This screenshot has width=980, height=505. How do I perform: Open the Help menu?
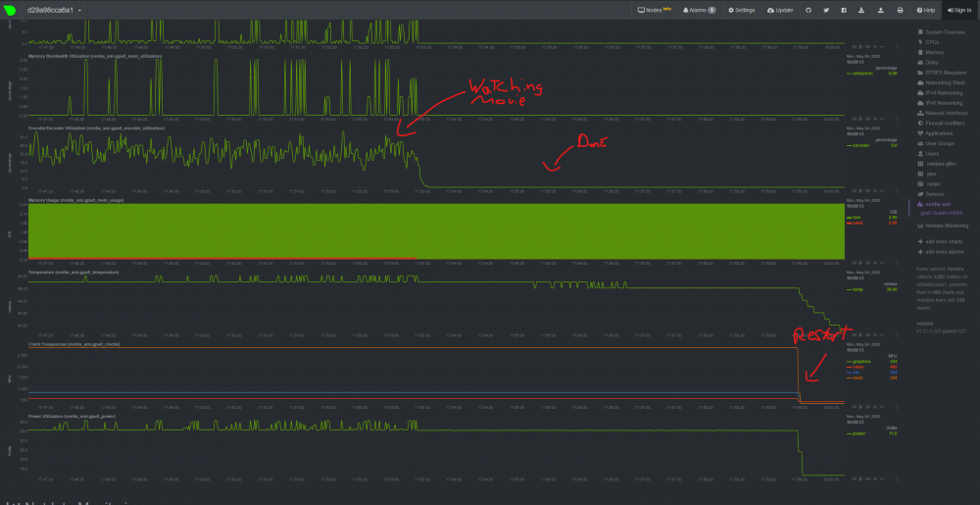pyautogui.click(x=926, y=10)
